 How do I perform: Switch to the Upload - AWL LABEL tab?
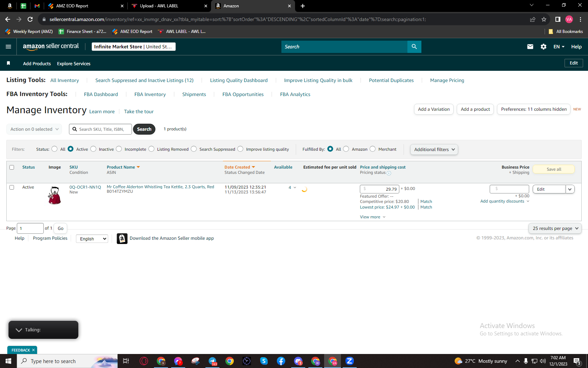[x=169, y=6]
